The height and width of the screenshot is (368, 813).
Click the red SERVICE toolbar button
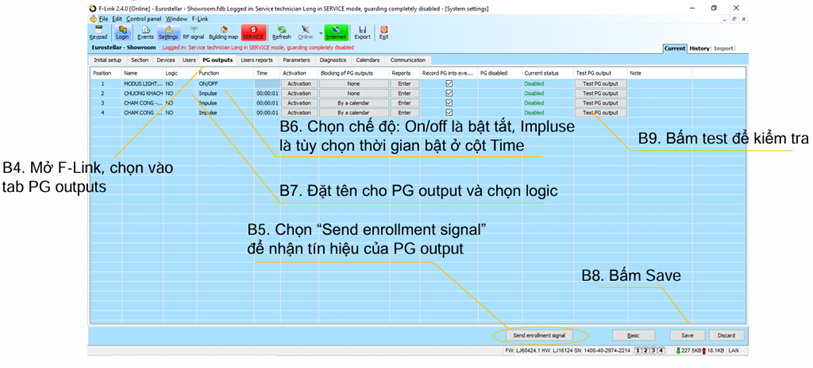[x=254, y=33]
